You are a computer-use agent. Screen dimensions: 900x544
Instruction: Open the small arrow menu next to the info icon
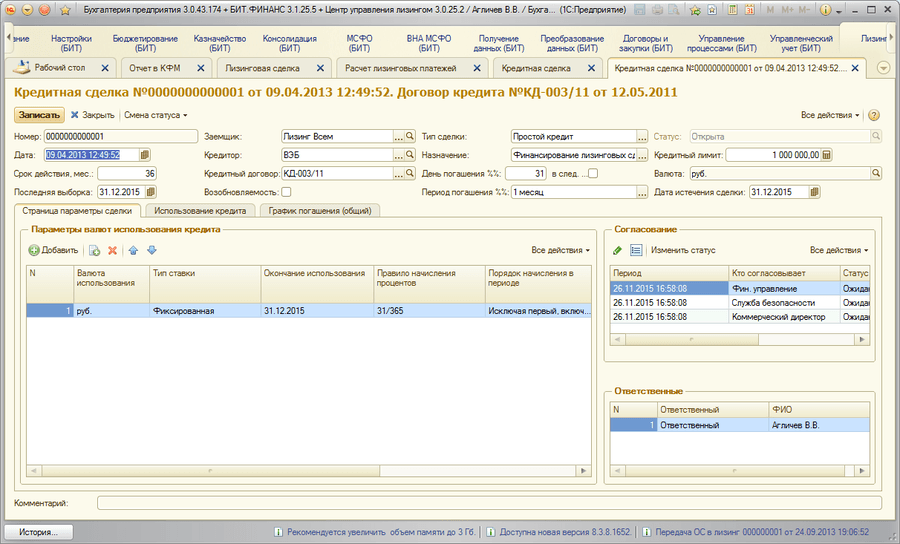click(x=839, y=11)
